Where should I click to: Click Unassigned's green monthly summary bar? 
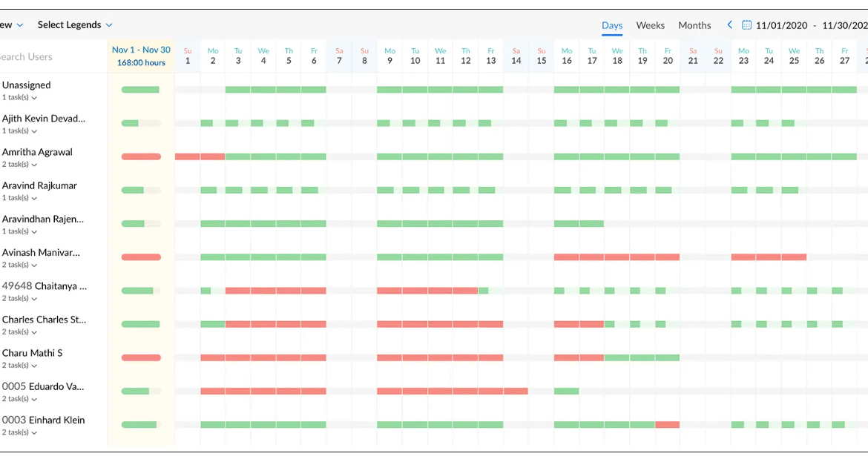tap(140, 90)
